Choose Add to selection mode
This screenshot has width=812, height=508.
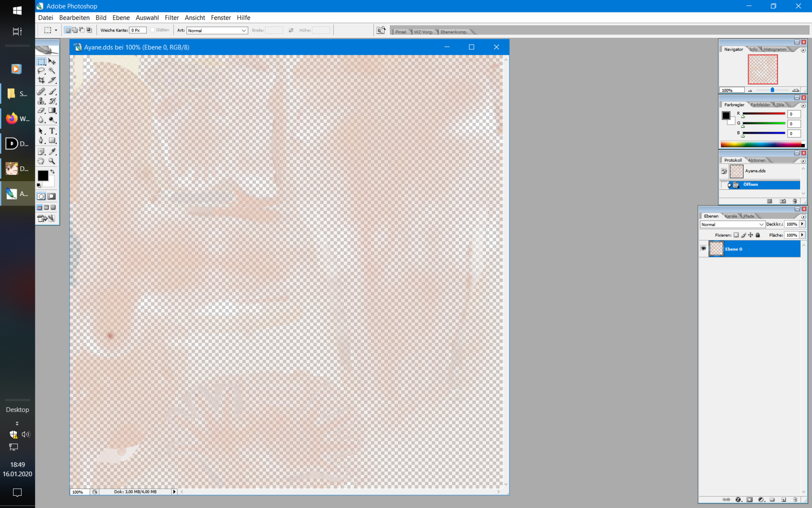75,30
